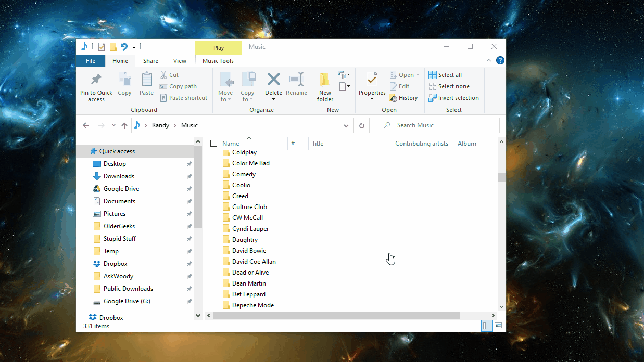Open the File tab
This screenshot has height=362, width=644.
(x=91, y=61)
